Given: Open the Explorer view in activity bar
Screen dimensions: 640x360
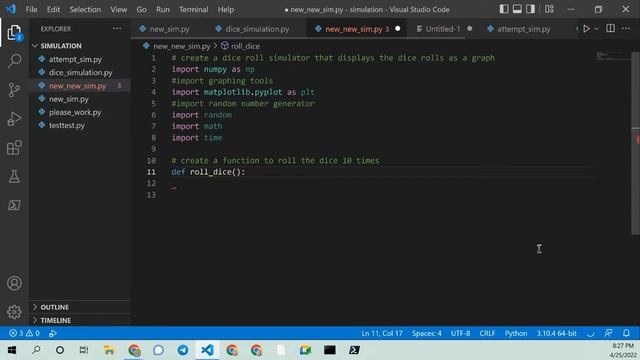Looking at the screenshot, I should 14,33.
